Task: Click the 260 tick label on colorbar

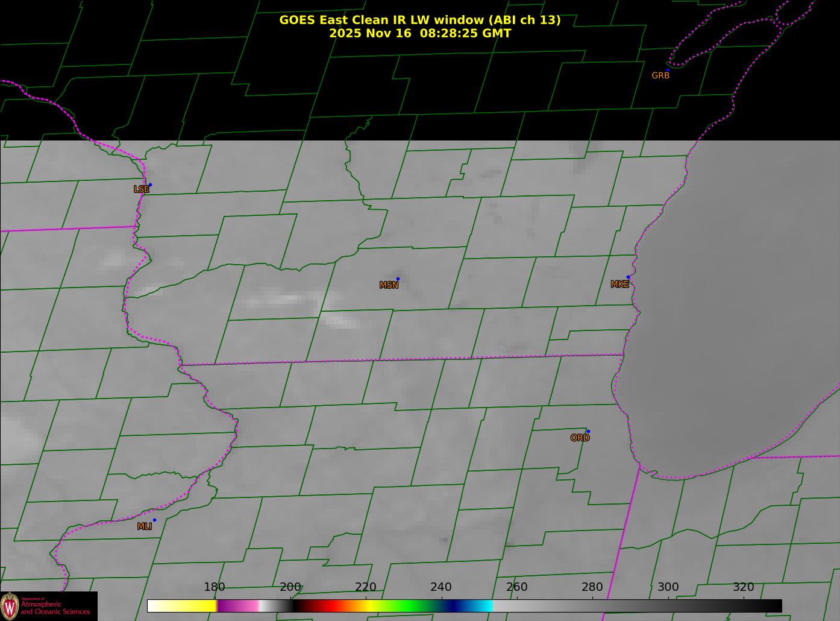Action: tap(516, 587)
